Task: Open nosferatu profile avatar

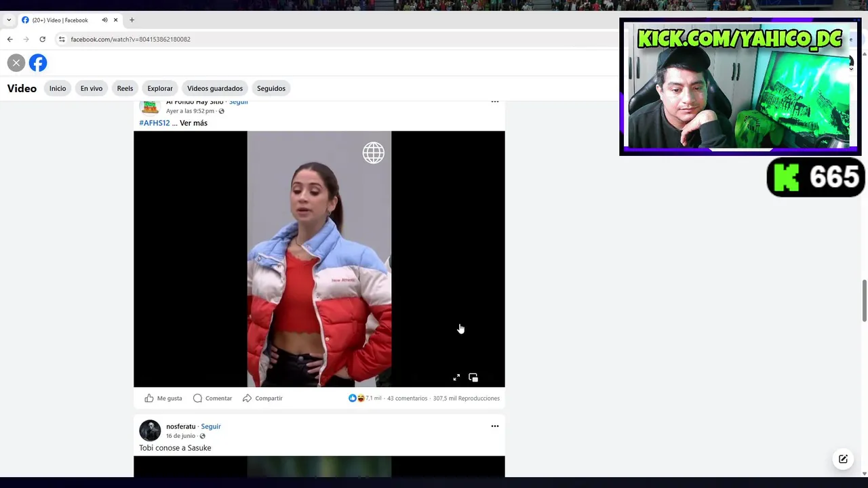Action: pos(150,430)
